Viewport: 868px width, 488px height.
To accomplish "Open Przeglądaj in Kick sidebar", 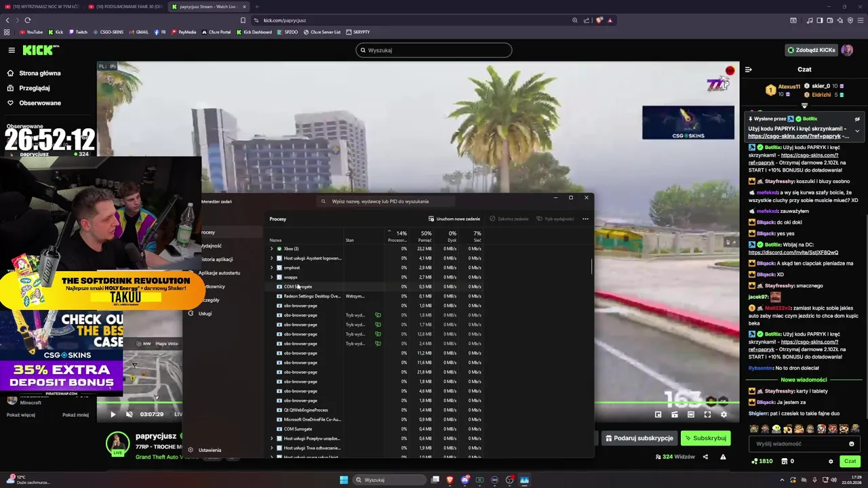I will pos(28,88).
